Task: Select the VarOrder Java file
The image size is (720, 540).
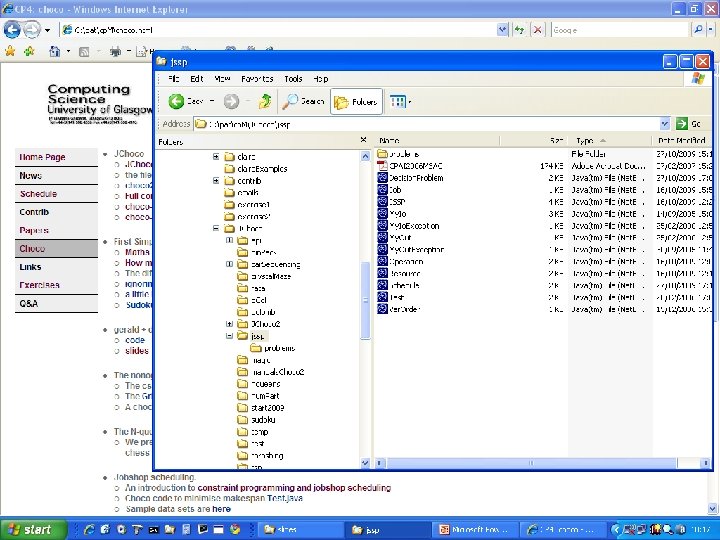Action: tap(399, 309)
